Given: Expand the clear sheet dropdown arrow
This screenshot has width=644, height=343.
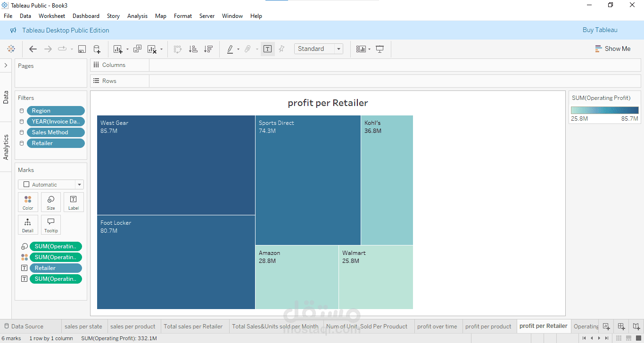Looking at the screenshot, I should coord(161,49).
